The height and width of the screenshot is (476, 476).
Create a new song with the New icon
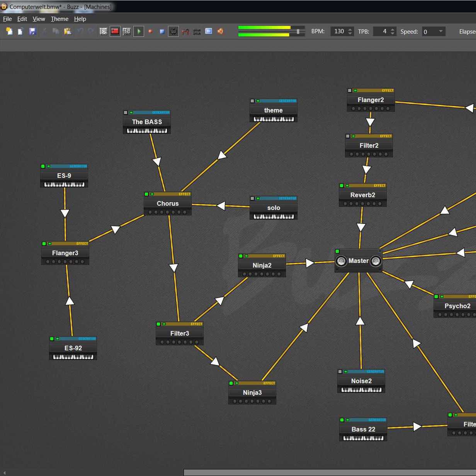9,31
